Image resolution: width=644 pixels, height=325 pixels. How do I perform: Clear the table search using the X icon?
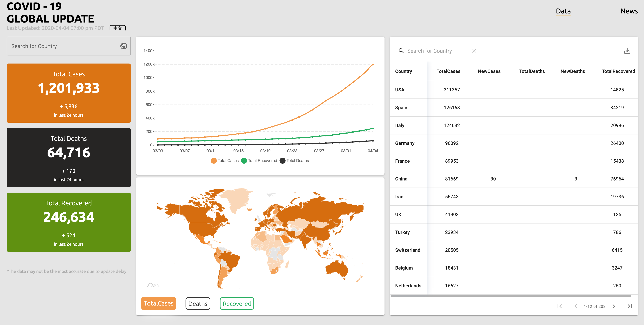click(x=474, y=51)
